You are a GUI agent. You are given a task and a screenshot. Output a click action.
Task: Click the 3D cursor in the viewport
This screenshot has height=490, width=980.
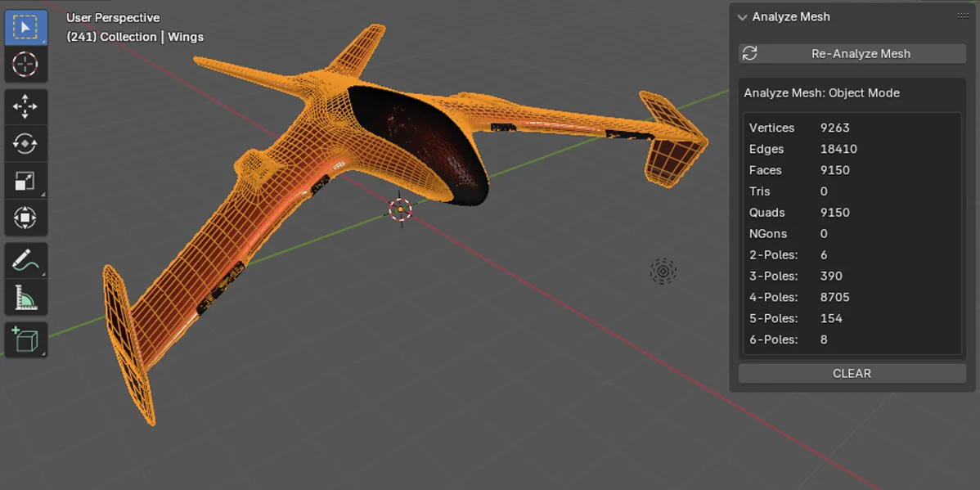(399, 209)
